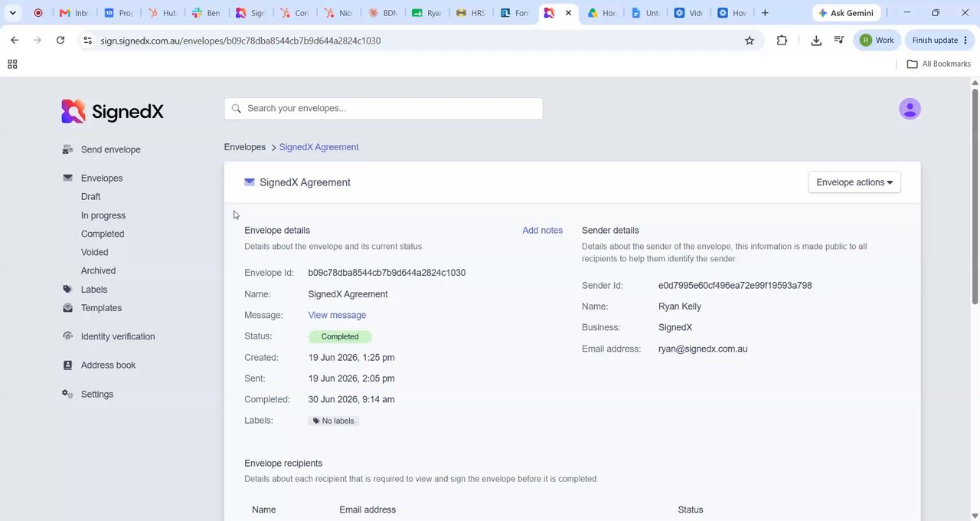The image size is (980, 521).
Task: Click the No labels tag
Action: click(334, 421)
